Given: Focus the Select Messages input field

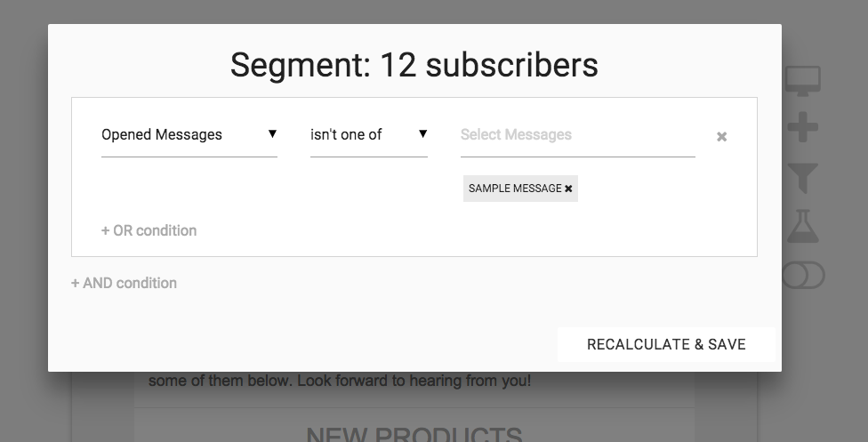Looking at the screenshot, I should coord(577,135).
